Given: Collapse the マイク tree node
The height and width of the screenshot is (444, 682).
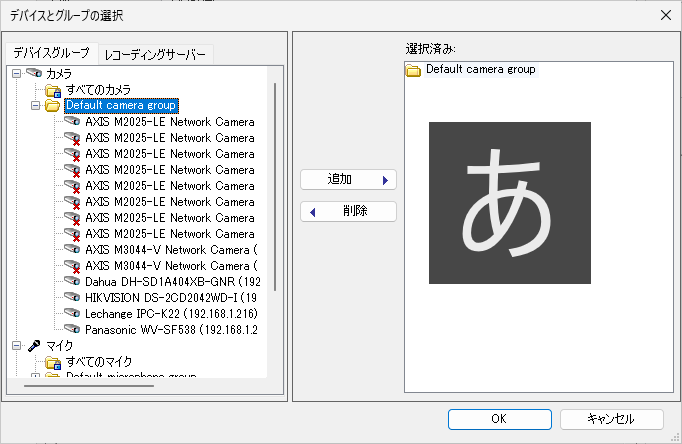Looking at the screenshot, I should (17, 346).
